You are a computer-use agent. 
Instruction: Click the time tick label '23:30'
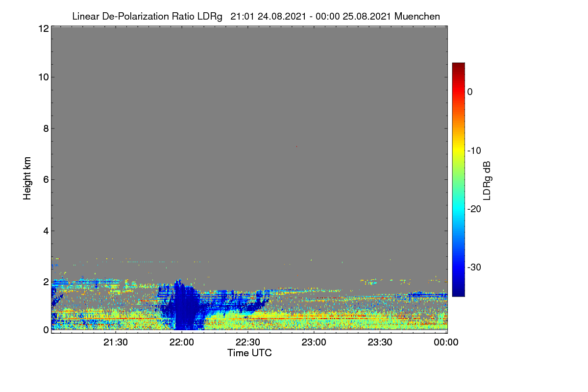381,343
